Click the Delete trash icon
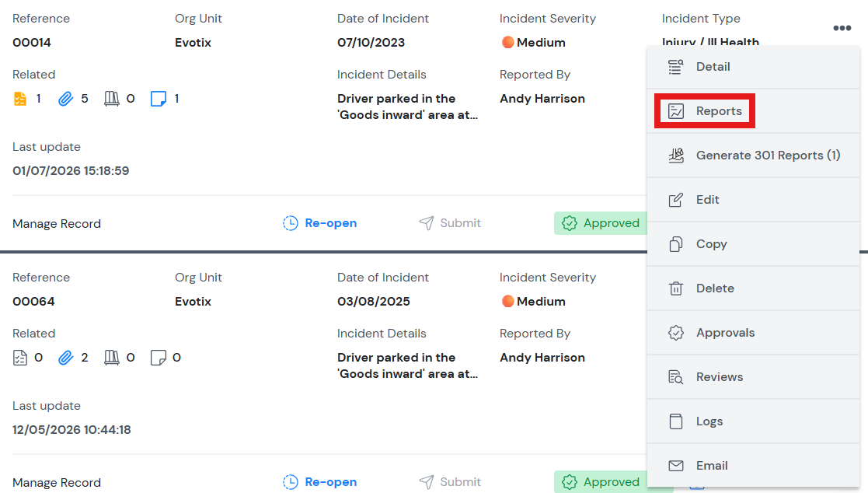The image size is (868, 493). (x=676, y=288)
